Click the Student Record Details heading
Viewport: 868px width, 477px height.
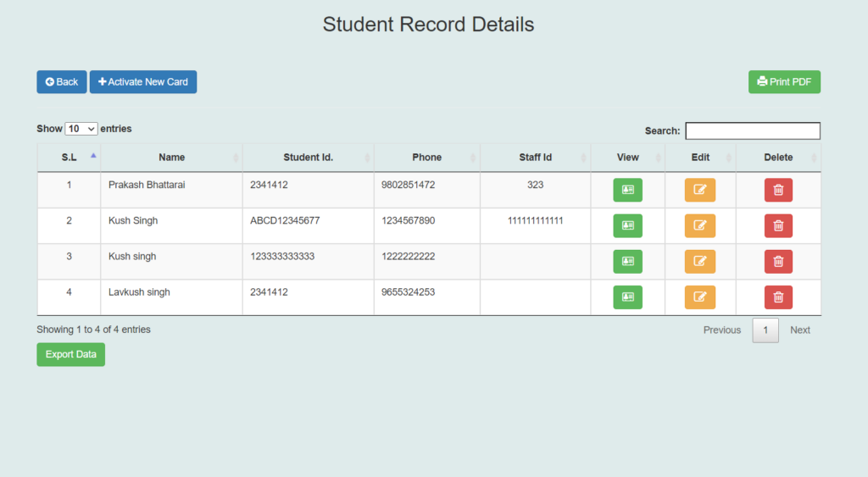tap(428, 25)
